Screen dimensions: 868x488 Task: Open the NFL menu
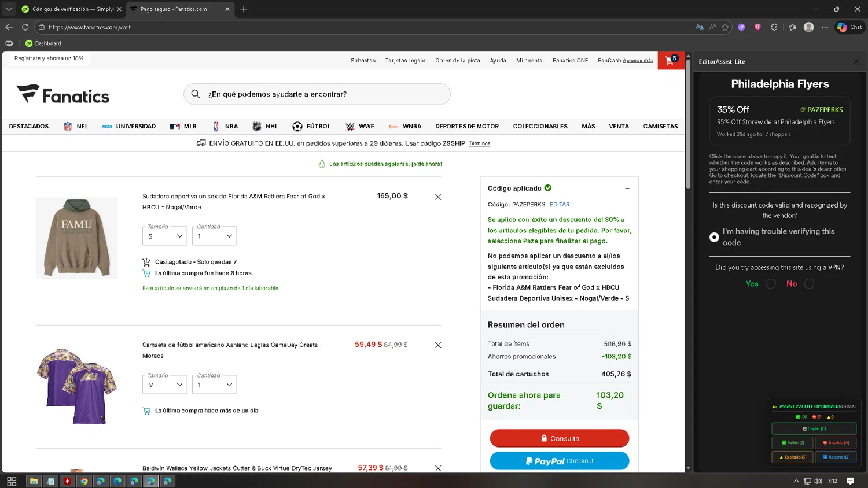click(x=76, y=126)
